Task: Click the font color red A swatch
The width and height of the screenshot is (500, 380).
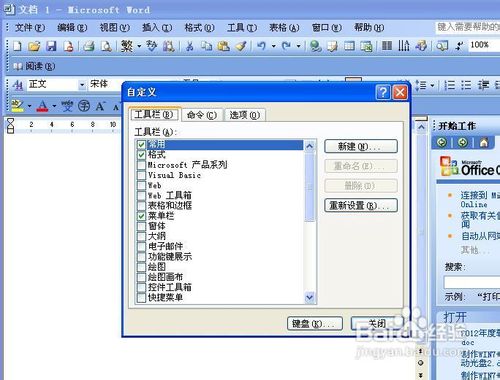Action: [42, 106]
